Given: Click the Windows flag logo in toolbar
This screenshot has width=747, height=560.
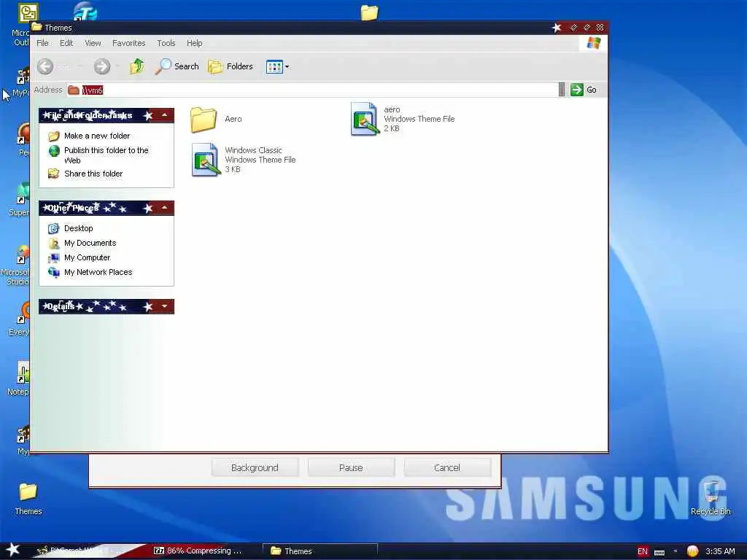Looking at the screenshot, I should pos(594,43).
